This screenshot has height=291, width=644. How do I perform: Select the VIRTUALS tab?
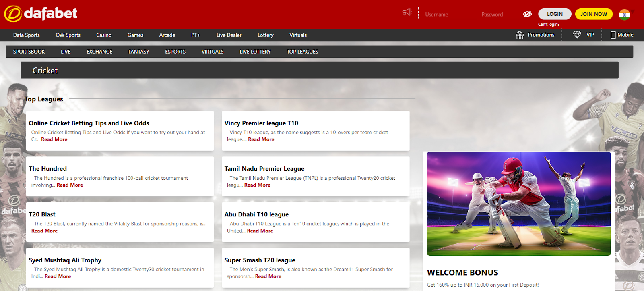(213, 52)
